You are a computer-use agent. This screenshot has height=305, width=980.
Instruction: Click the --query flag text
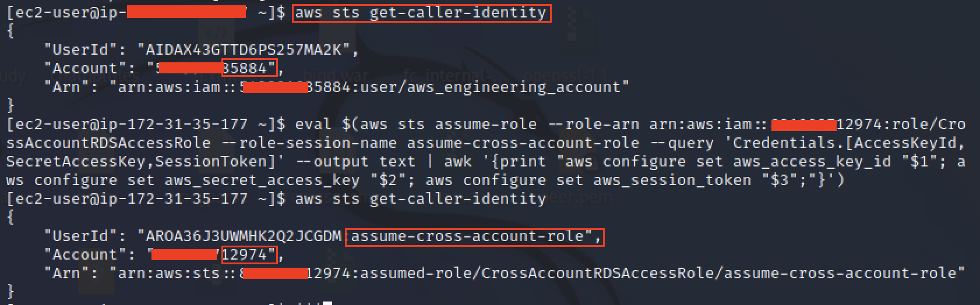click(x=686, y=143)
